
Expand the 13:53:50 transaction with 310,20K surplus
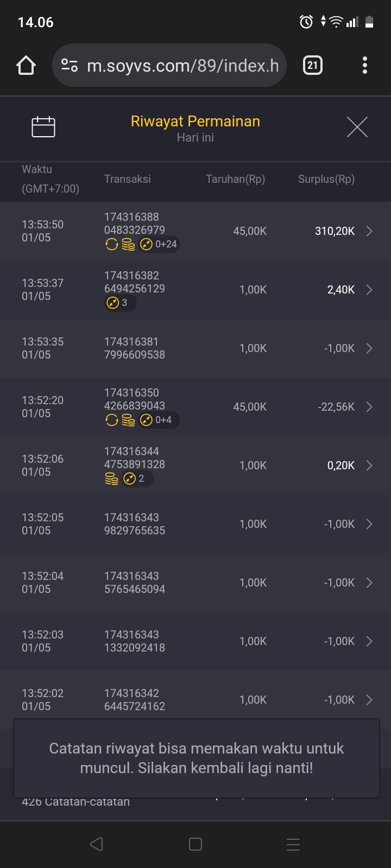(369, 231)
